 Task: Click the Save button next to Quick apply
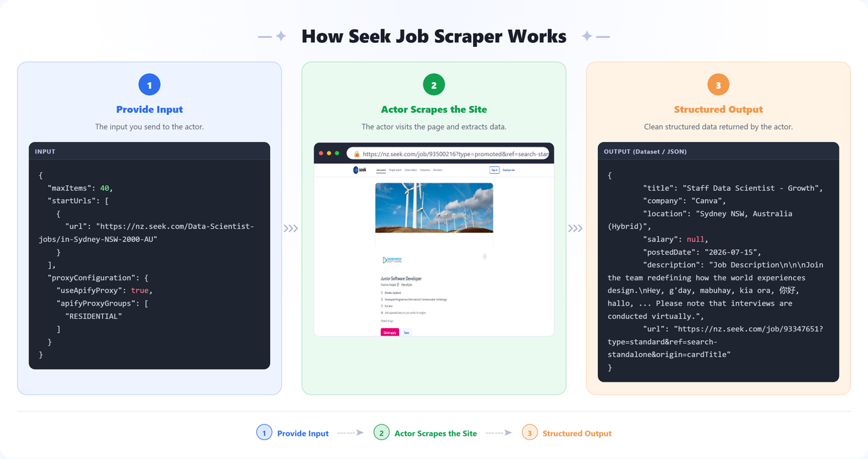point(407,333)
